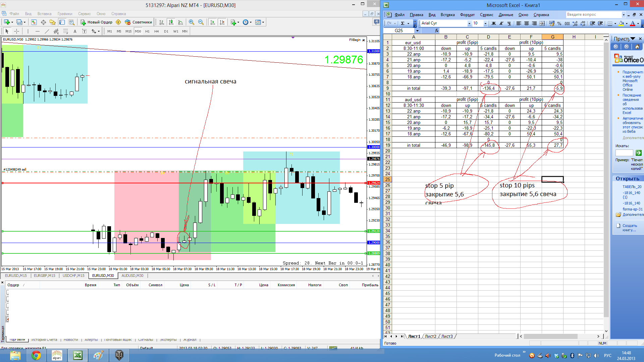Select the Fibonacci retracement tool

point(66,31)
